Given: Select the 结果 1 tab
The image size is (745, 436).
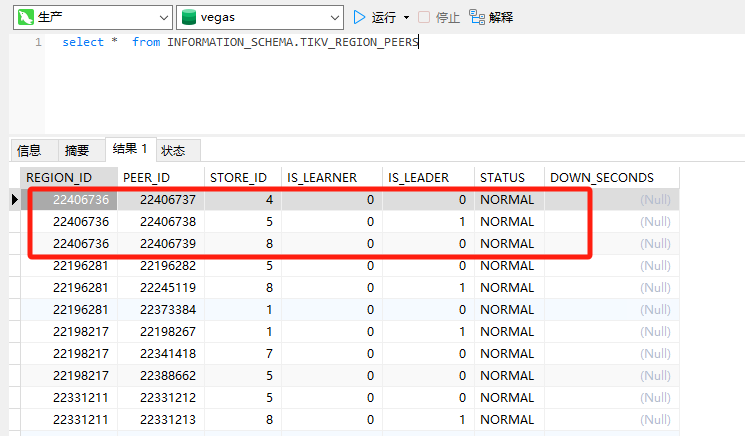Looking at the screenshot, I should (x=130, y=149).
